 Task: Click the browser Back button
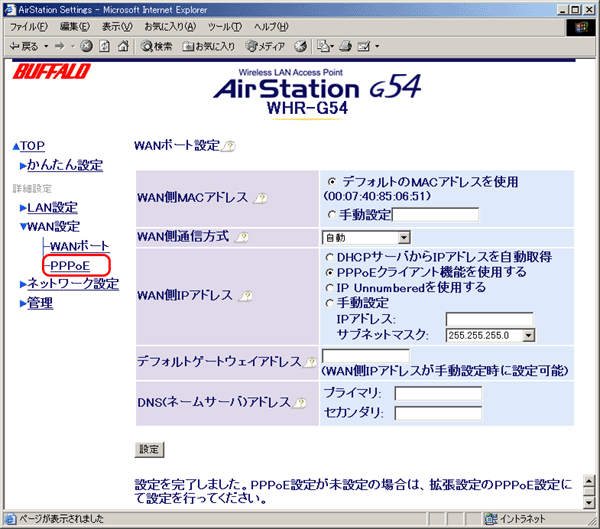point(24,46)
